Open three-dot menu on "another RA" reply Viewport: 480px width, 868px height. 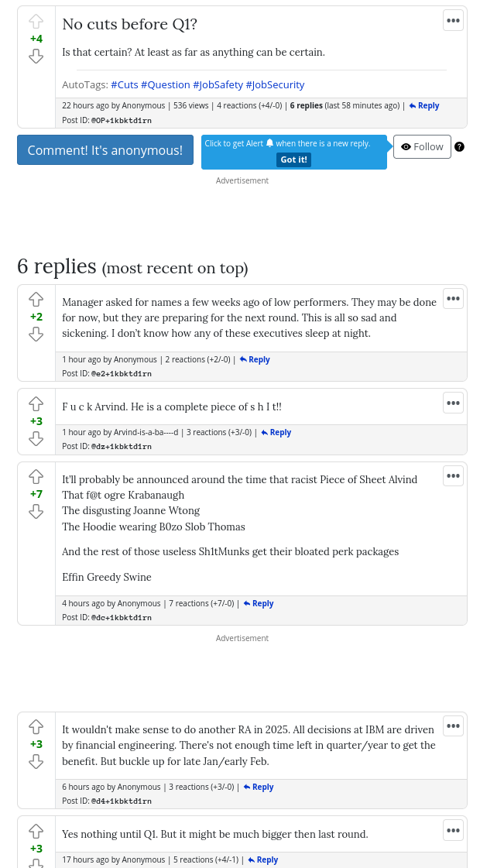tap(453, 726)
